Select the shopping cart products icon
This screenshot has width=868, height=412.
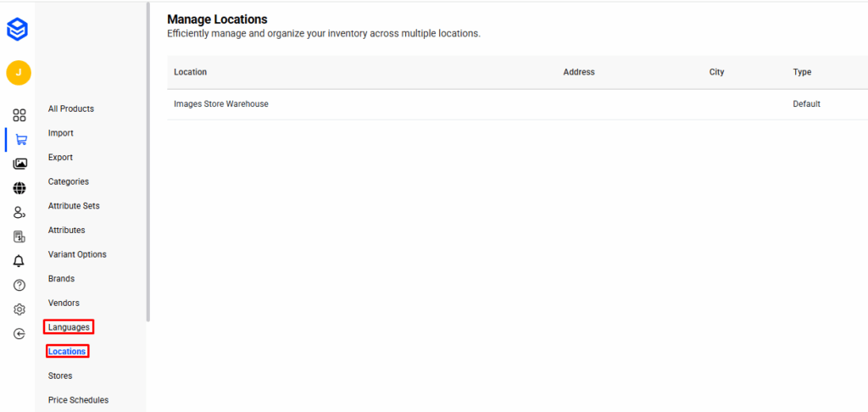[x=20, y=140]
